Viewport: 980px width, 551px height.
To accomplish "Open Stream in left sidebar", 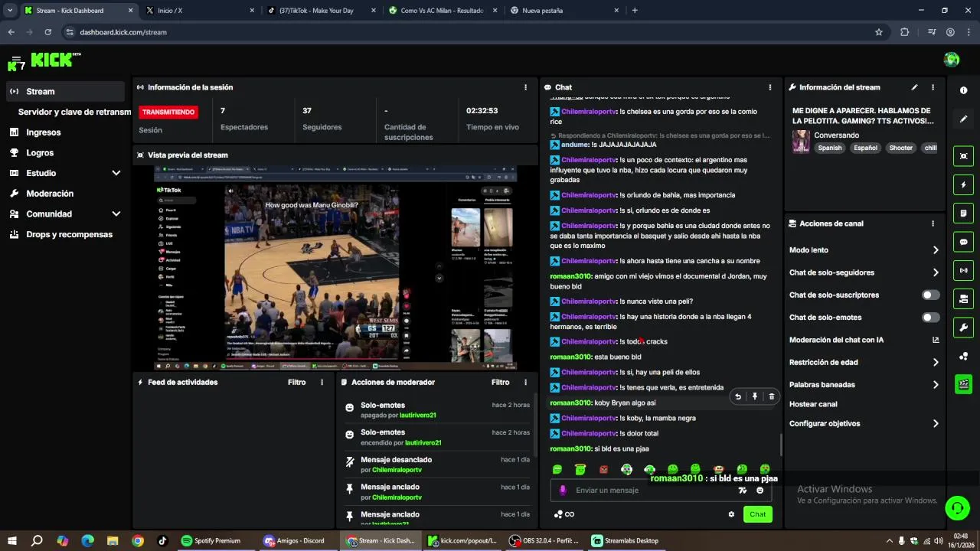I will pyautogui.click(x=65, y=91).
